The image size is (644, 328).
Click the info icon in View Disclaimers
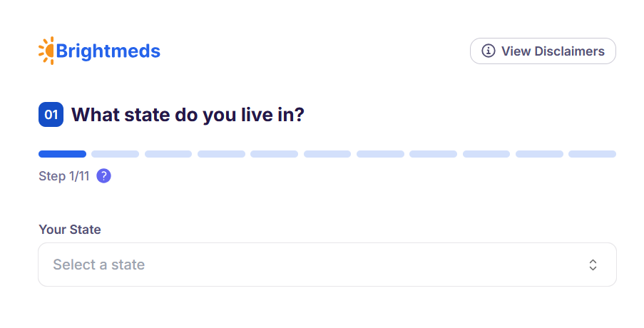489,51
